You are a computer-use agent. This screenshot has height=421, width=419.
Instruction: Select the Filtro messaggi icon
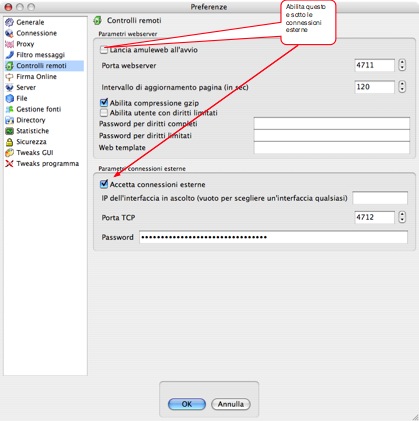[x=9, y=55]
